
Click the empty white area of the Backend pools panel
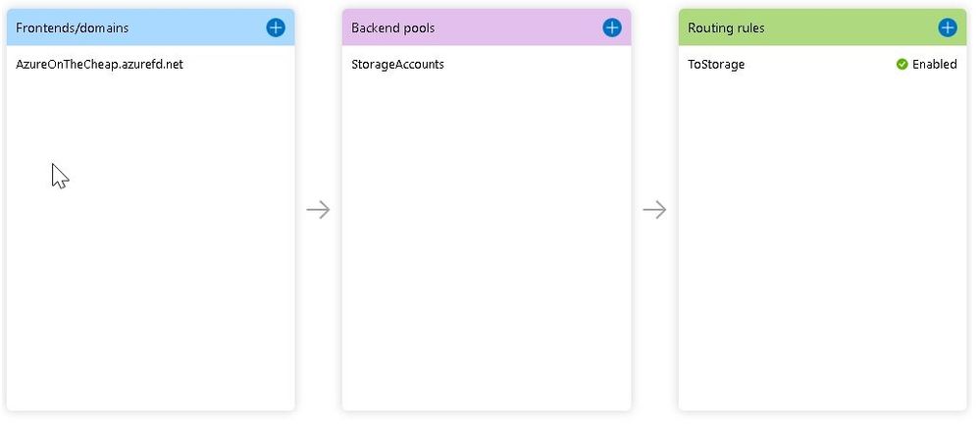tap(487, 245)
